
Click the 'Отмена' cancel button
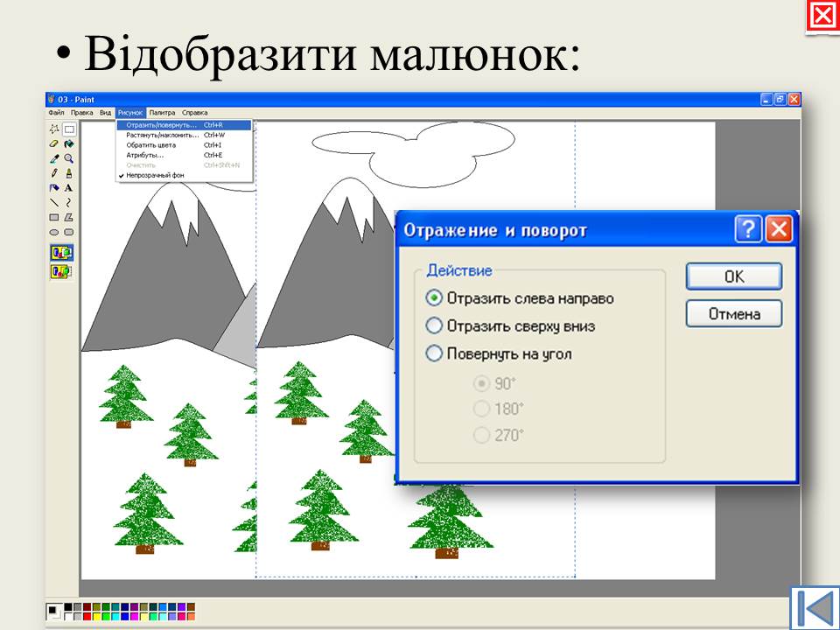733,314
